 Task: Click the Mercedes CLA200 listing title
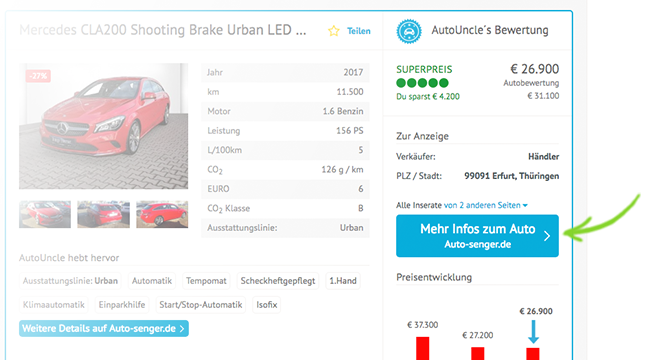pyautogui.click(x=163, y=30)
